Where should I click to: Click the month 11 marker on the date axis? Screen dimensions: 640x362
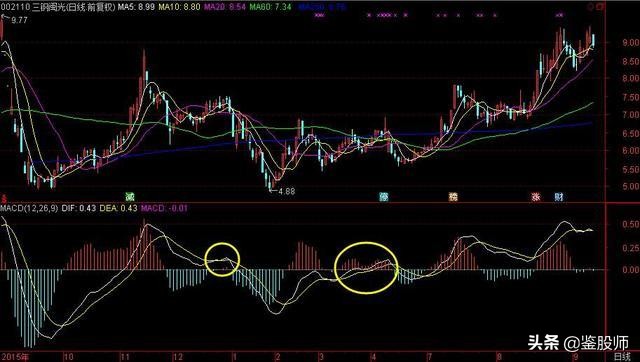click(124, 358)
